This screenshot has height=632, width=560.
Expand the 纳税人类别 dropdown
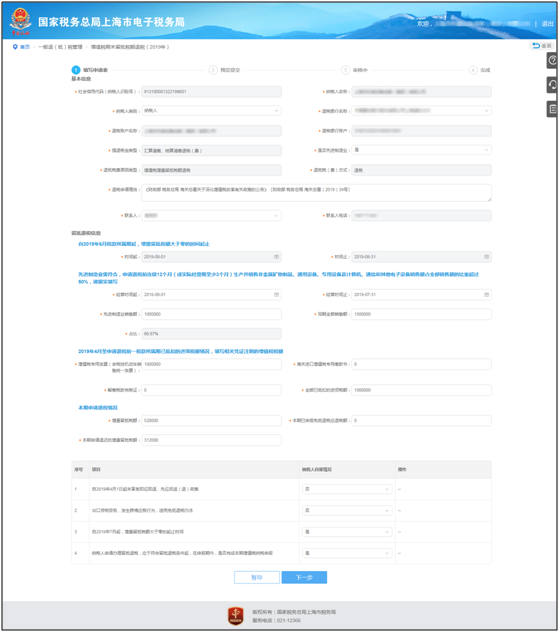(211, 110)
